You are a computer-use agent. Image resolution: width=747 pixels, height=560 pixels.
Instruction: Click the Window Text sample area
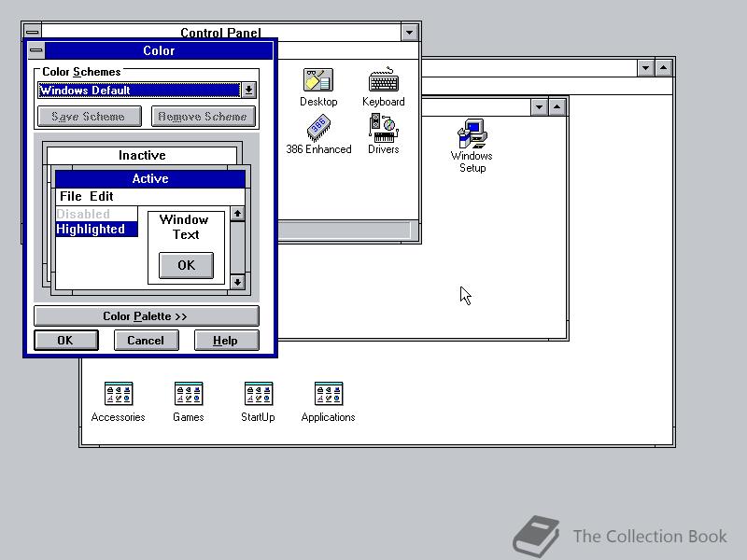[184, 227]
